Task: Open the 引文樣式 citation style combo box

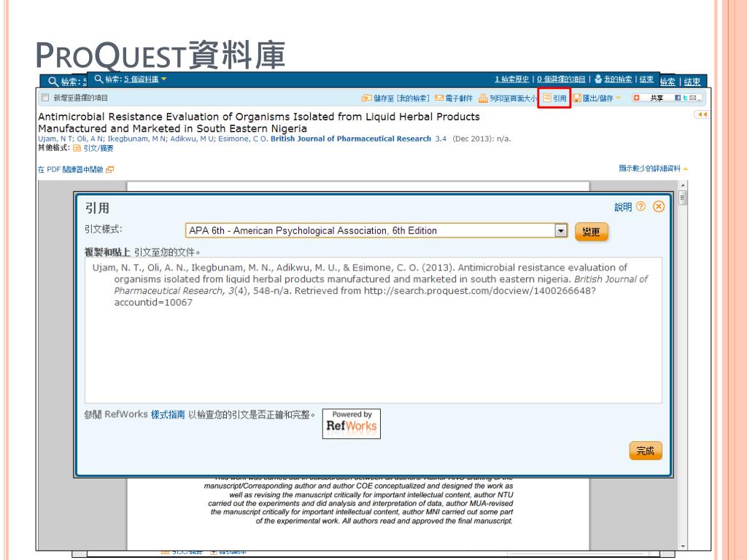Action: (376, 230)
